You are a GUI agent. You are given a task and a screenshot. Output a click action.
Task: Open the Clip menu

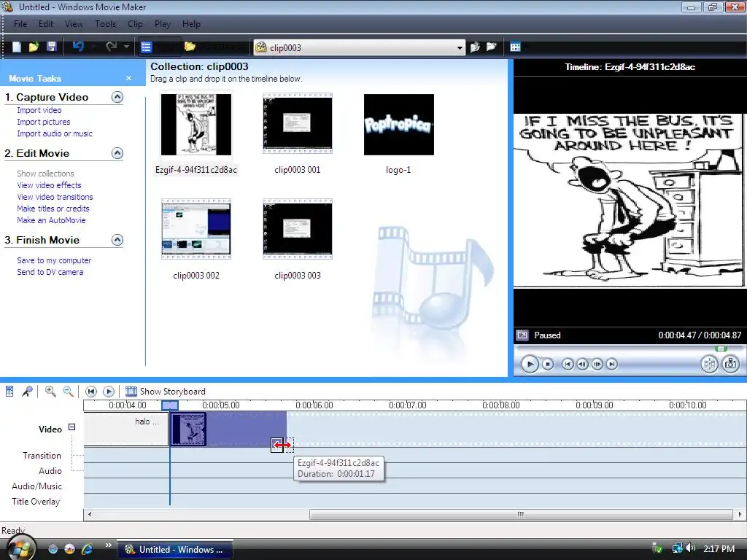[135, 24]
